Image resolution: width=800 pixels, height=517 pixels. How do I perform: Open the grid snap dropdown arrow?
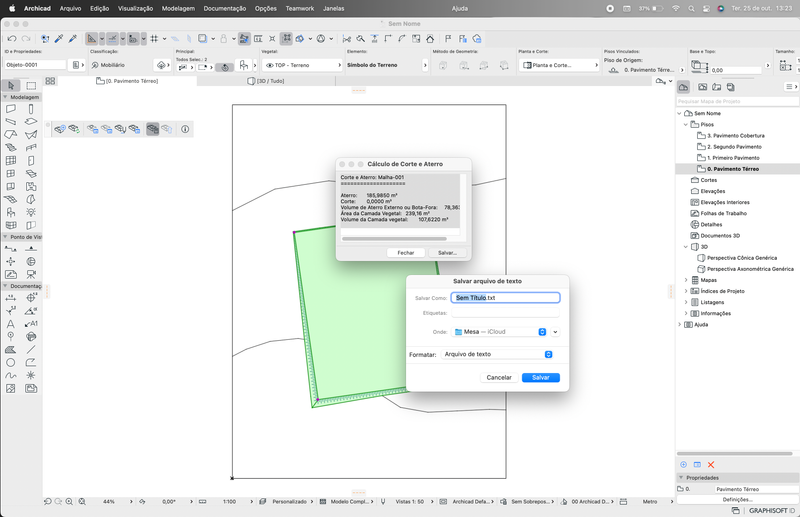pyautogui.click(x=164, y=39)
